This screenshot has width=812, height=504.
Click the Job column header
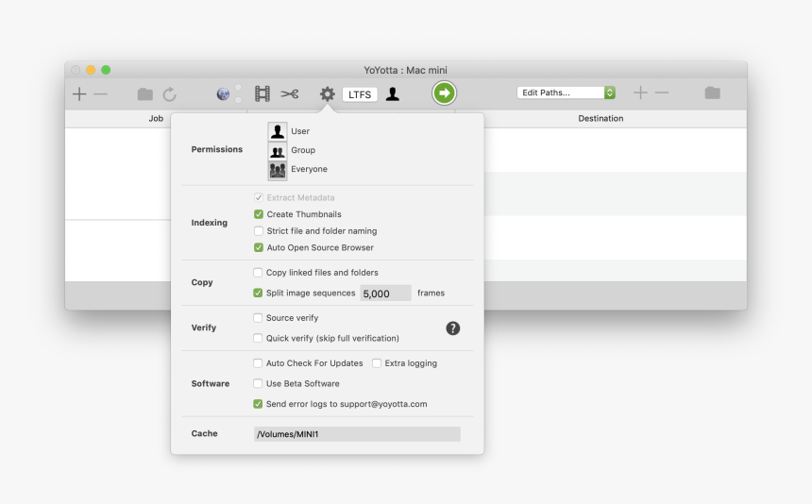coord(156,119)
